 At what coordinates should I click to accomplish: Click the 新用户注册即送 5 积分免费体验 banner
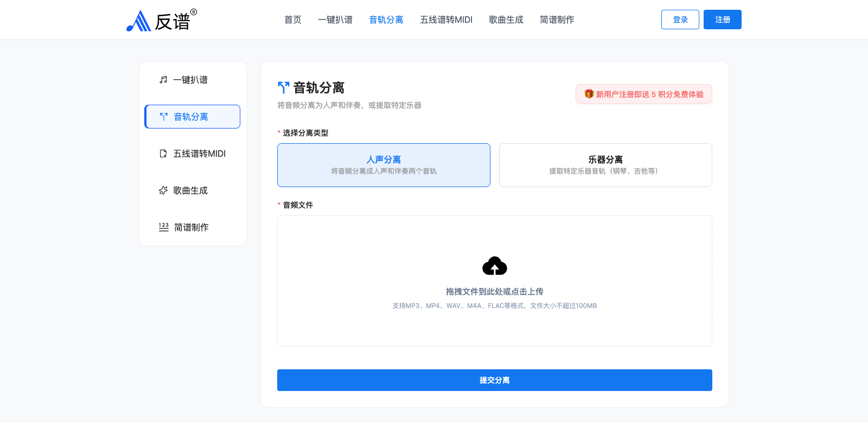click(x=644, y=94)
